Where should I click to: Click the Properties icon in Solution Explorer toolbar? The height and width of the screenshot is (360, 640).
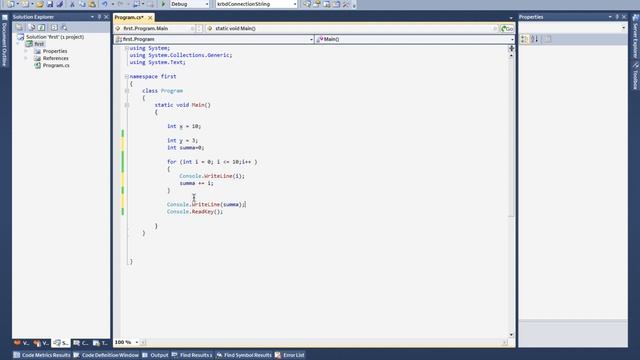click(19, 27)
